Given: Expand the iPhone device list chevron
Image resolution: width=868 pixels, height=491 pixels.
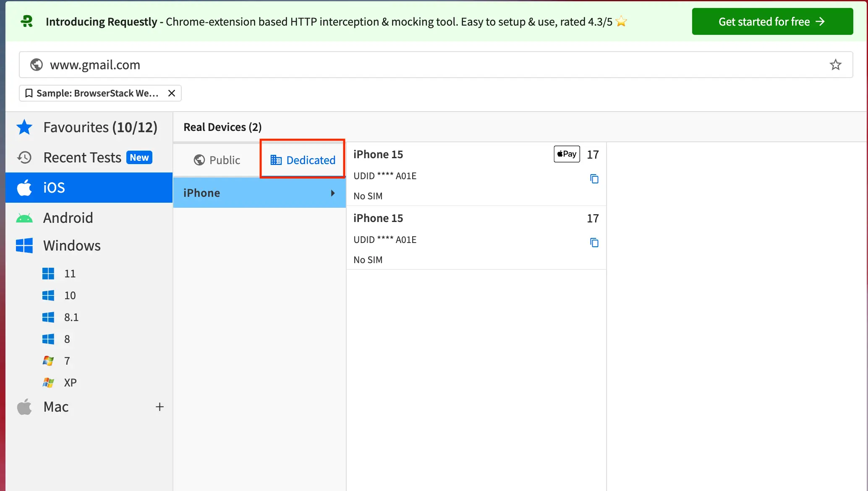Looking at the screenshot, I should [x=333, y=193].
